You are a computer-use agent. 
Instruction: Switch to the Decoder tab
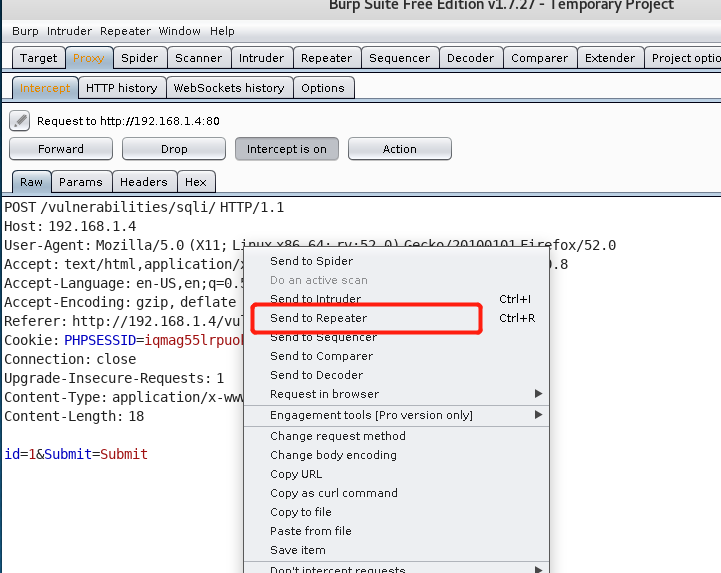coord(470,58)
